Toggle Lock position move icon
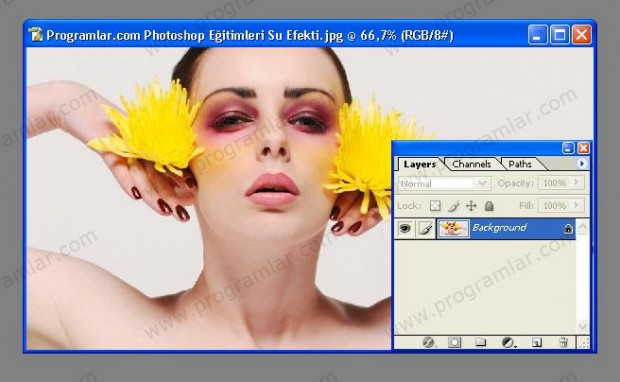 [471, 206]
